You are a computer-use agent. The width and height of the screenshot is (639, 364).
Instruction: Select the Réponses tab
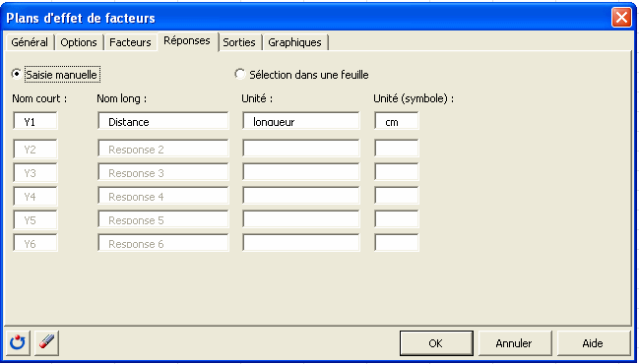[x=187, y=40]
